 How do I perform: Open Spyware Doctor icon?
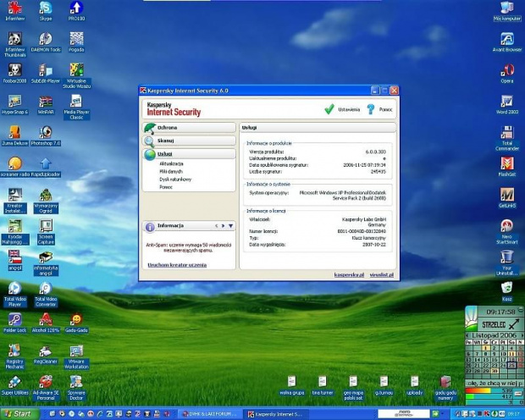coord(76,388)
